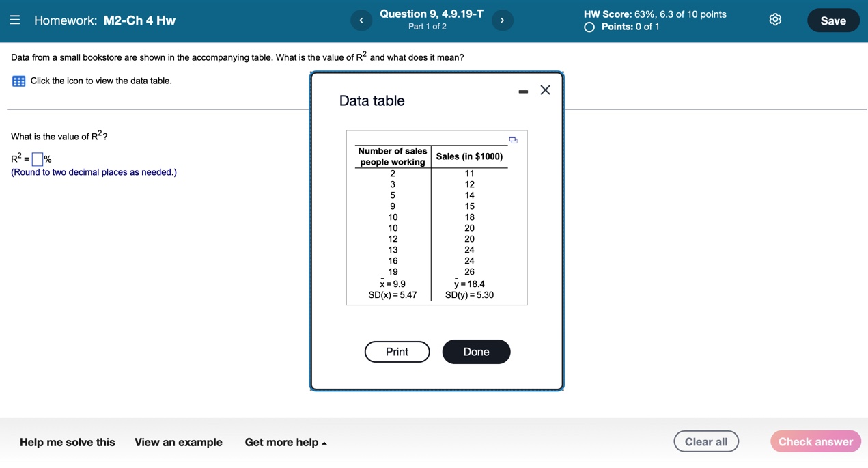This screenshot has width=868, height=468.
Task: Open Help me solve this
Action: coord(68,442)
